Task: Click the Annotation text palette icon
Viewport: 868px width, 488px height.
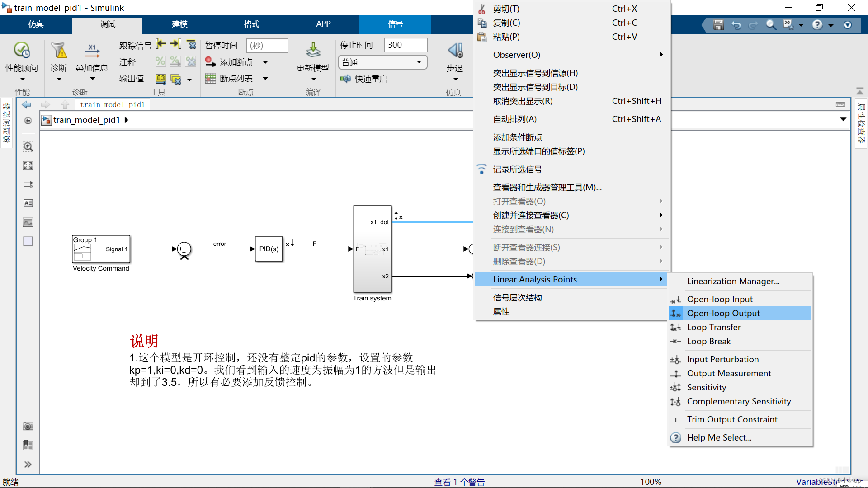Action: point(28,203)
